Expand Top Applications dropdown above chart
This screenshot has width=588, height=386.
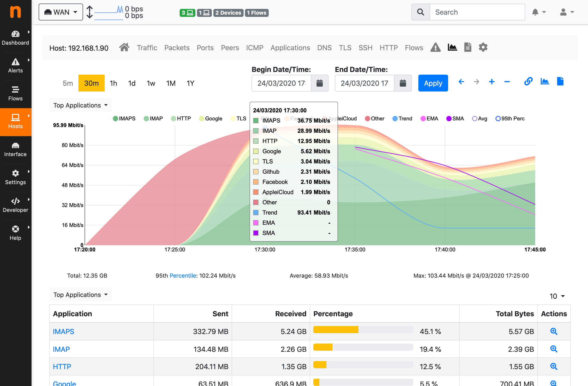(x=80, y=105)
